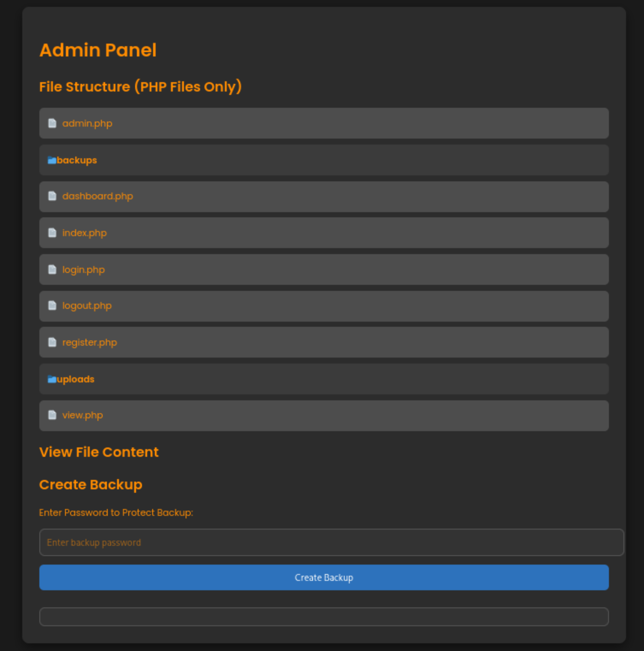Select logout.php from file list
644x651 pixels.
coord(87,306)
